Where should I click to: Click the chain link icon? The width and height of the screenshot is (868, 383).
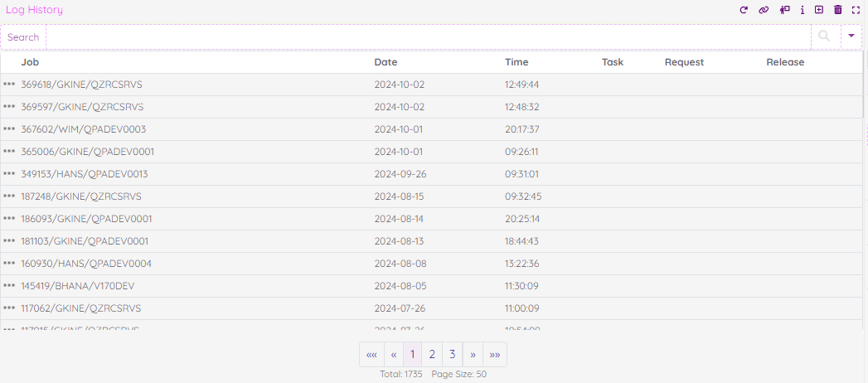click(x=764, y=10)
